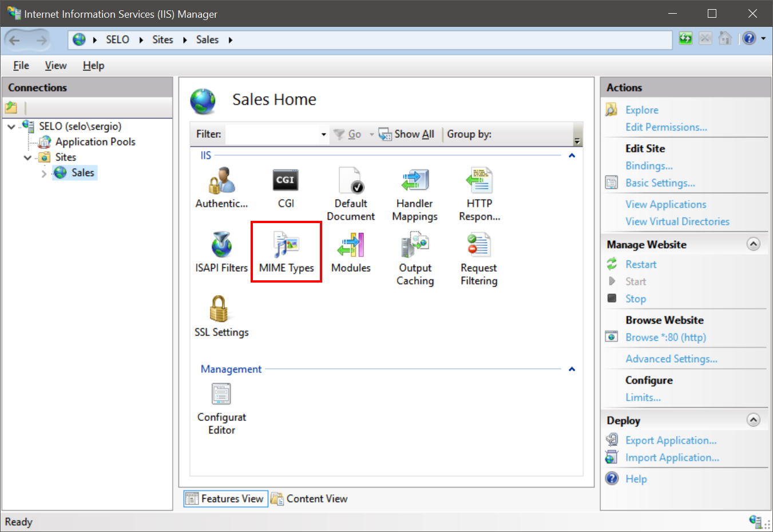
Task: Collapse the IIS feature group
Action: point(572,156)
